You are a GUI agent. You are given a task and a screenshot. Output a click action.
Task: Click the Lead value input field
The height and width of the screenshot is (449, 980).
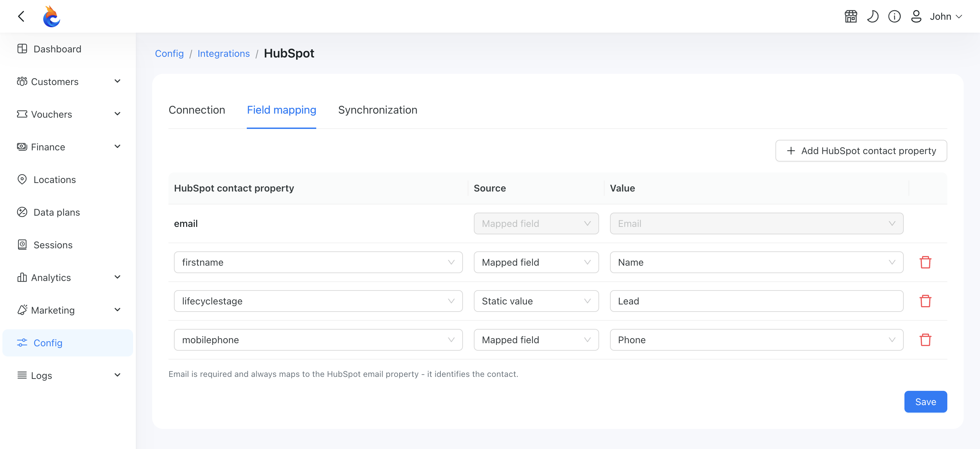pyautogui.click(x=756, y=301)
